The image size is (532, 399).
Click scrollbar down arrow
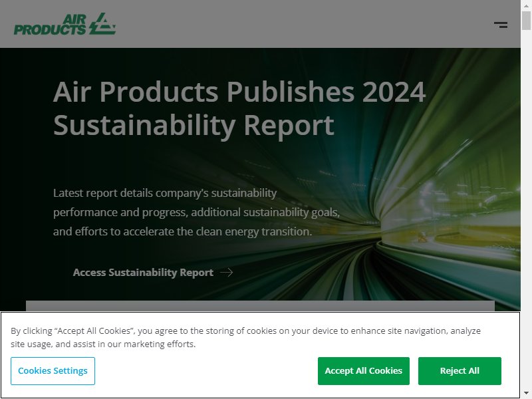[526, 394]
